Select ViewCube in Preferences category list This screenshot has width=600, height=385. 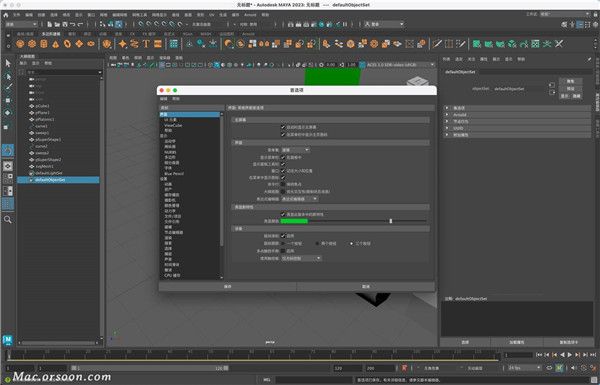click(173, 125)
